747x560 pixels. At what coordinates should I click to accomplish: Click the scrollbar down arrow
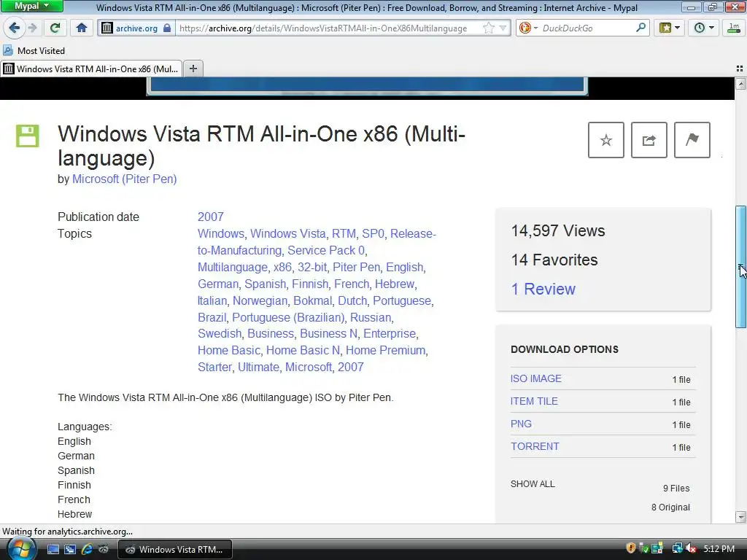tap(740, 517)
